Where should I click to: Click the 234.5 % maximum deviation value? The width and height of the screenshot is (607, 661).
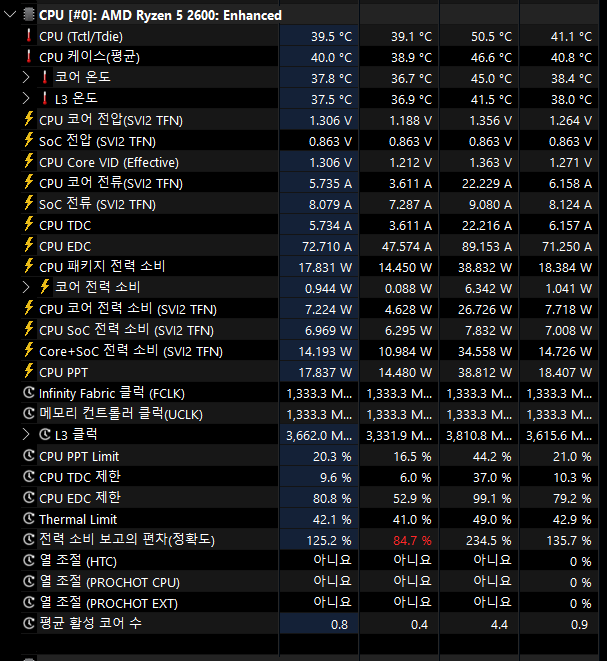point(489,540)
